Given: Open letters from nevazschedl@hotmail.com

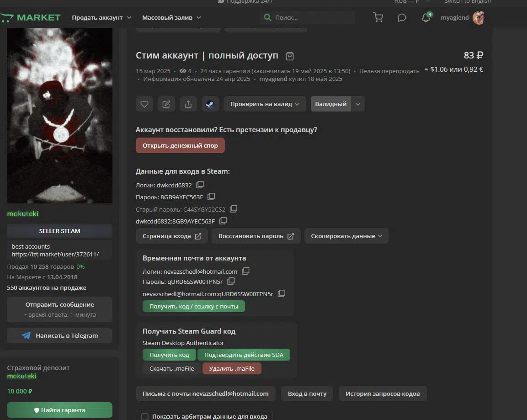Looking at the screenshot, I should 206,393.
